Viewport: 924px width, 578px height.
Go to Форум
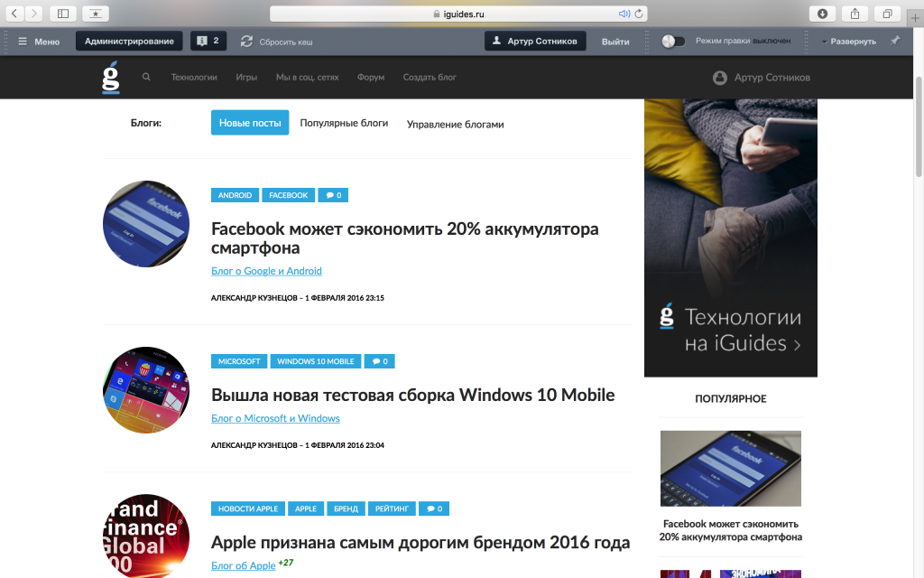(x=371, y=78)
